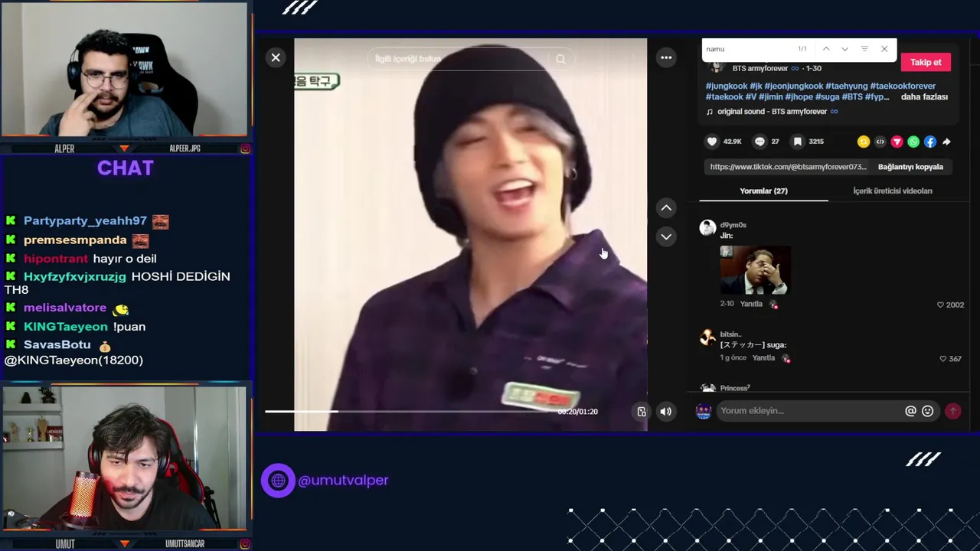Click the yellow repost icon

tap(864, 142)
